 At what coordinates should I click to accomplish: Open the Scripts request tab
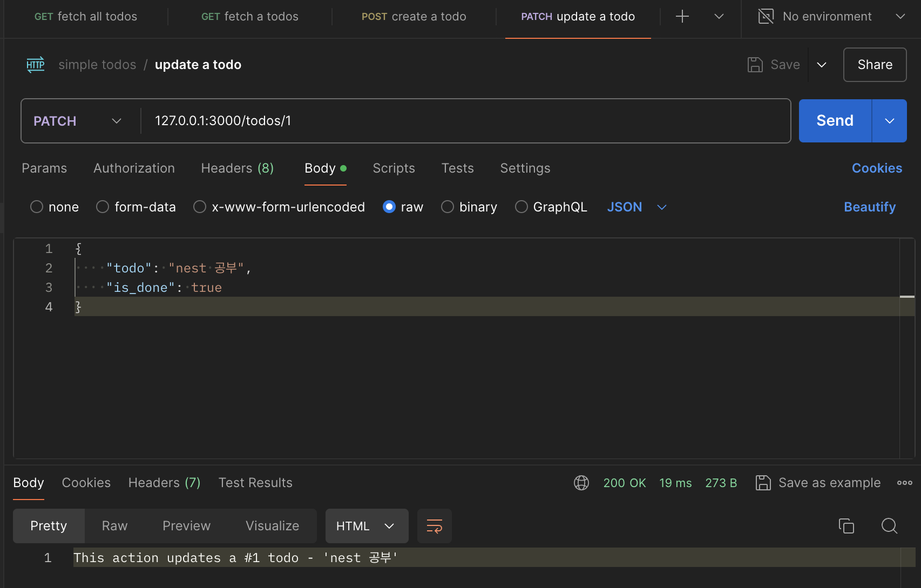394,168
